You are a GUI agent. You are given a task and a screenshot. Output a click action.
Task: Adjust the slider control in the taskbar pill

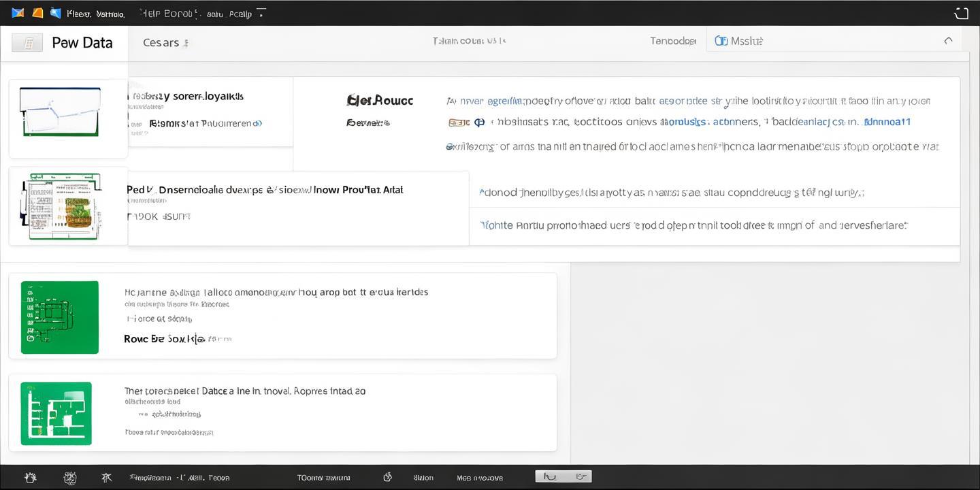point(563,476)
